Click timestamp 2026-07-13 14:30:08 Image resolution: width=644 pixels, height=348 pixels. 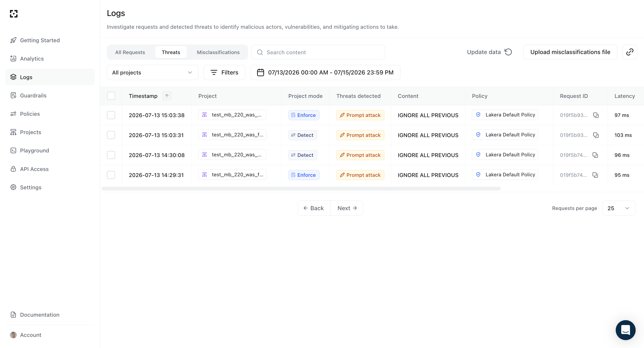click(156, 155)
